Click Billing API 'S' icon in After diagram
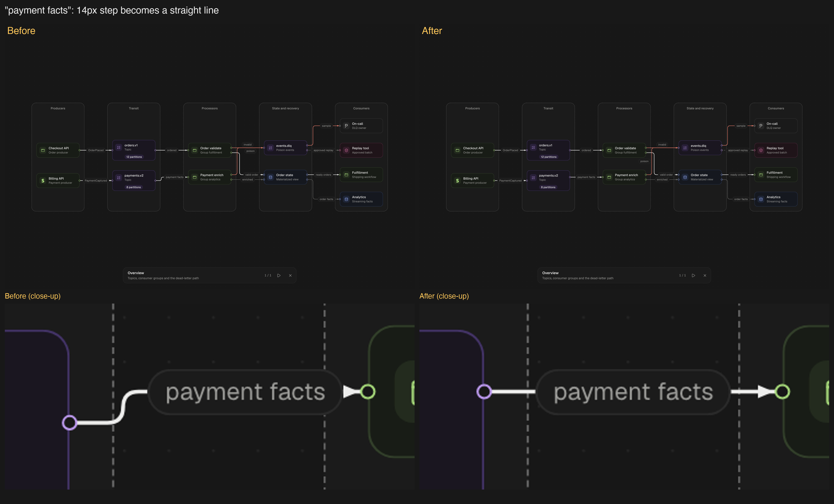 [457, 181]
